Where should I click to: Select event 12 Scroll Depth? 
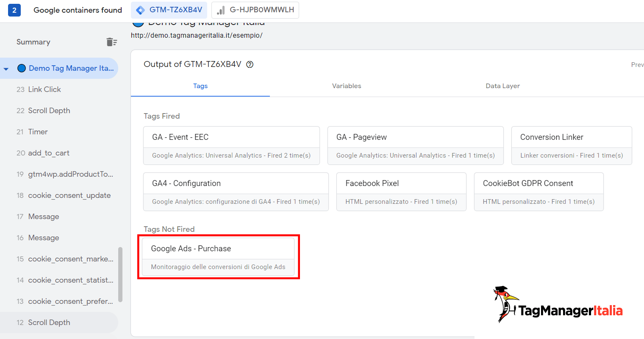[x=59, y=322]
